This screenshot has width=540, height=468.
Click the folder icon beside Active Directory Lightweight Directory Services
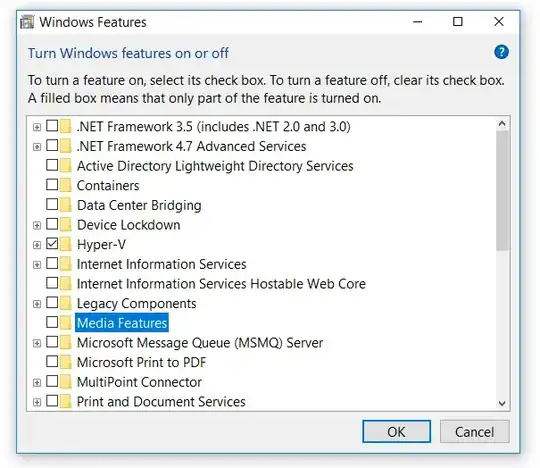(65, 166)
